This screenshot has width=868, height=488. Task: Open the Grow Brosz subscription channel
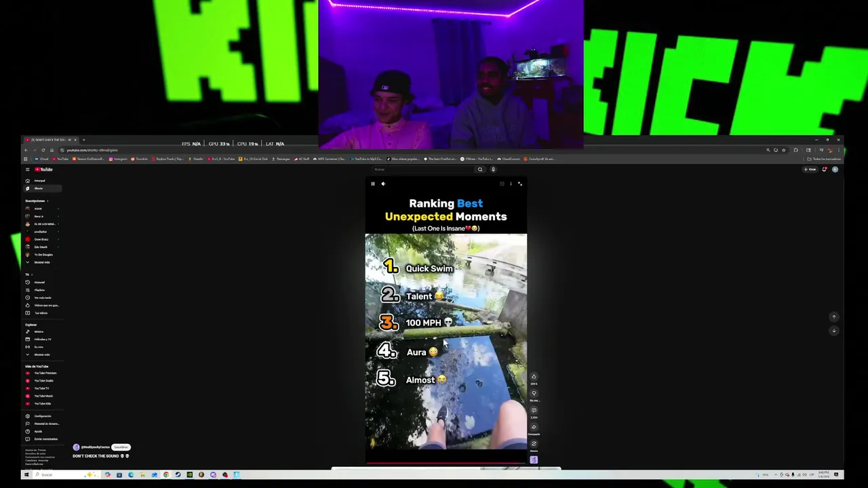42,239
